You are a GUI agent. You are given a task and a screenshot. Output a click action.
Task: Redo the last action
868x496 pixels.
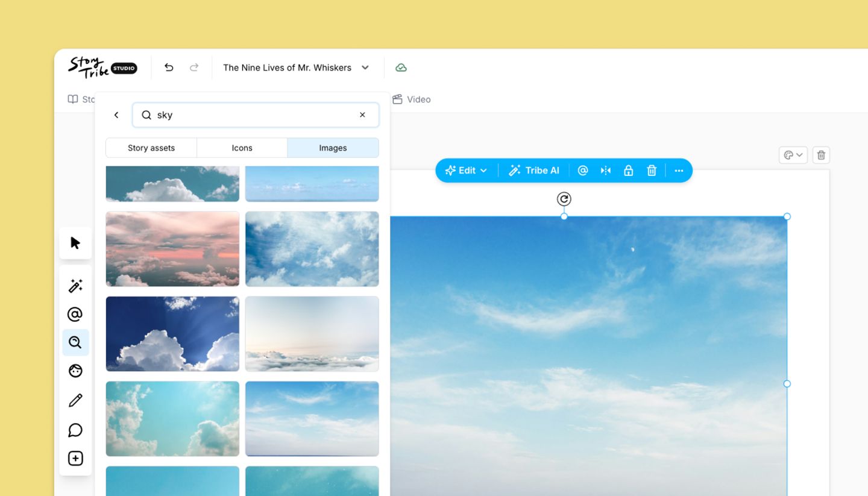[x=194, y=67]
